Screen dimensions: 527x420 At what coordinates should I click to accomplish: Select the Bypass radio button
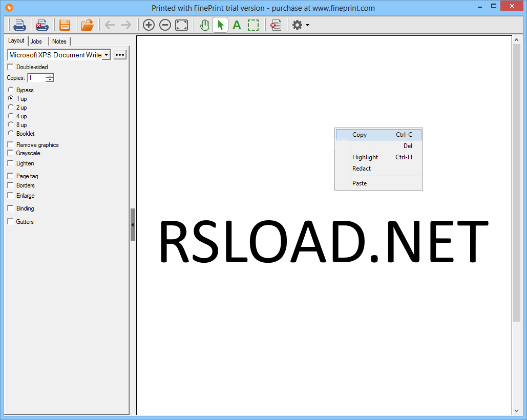click(x=10, y=90)
